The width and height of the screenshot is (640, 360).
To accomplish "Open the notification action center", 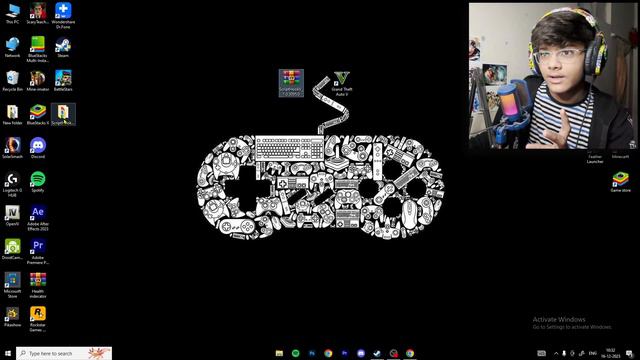I will click(x=629, y=353).
